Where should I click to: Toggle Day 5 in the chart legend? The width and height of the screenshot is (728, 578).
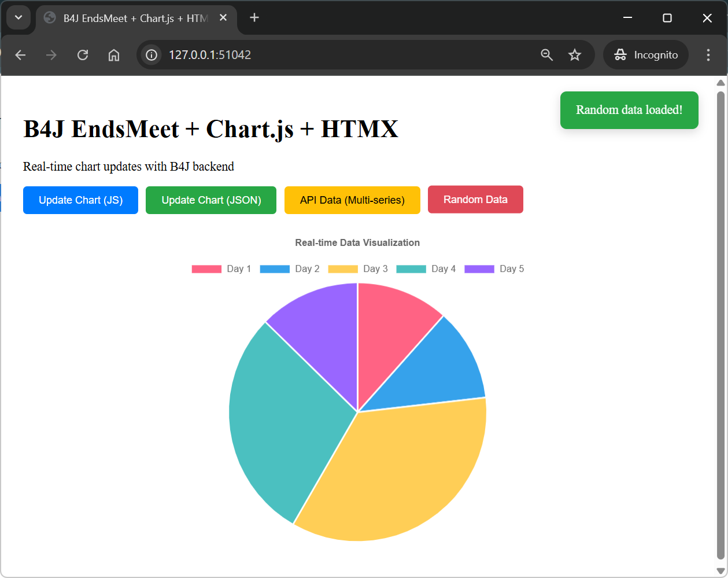pos(494,269)
